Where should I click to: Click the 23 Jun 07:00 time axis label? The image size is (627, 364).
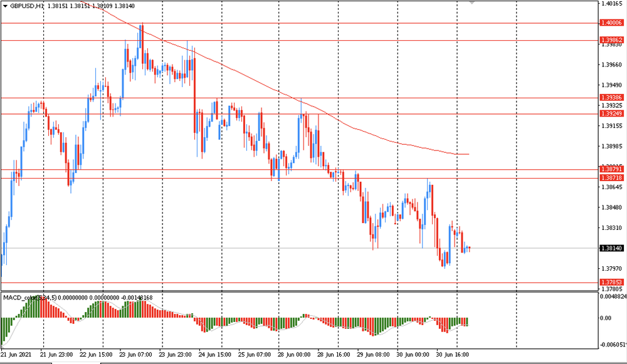click(135, 355)
